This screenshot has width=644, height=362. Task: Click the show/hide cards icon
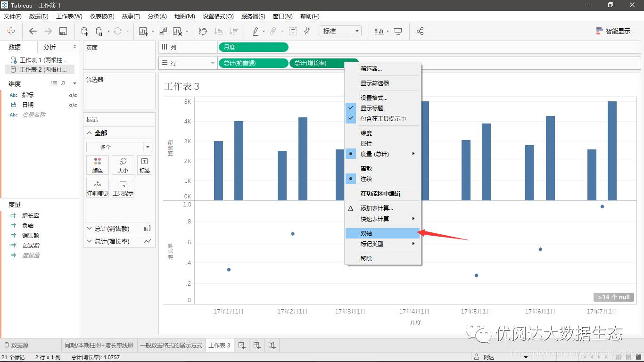[x=379, y=31]
